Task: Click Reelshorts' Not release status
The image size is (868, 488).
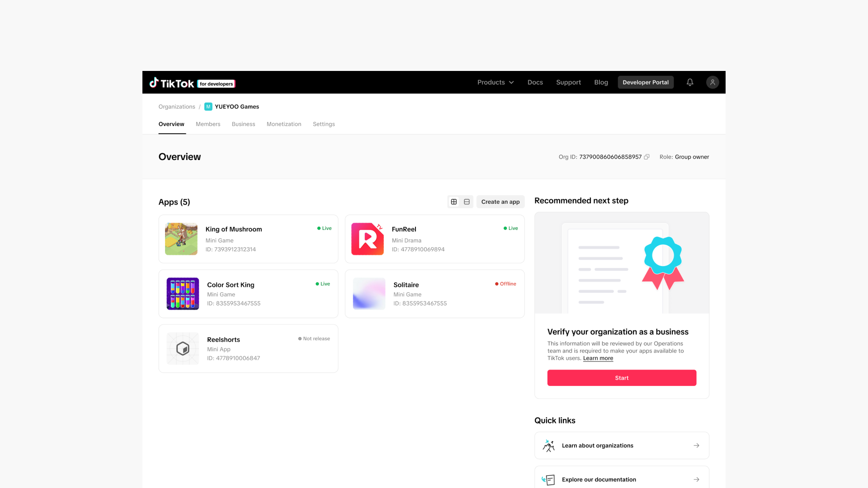Action: tap(314, 338)
